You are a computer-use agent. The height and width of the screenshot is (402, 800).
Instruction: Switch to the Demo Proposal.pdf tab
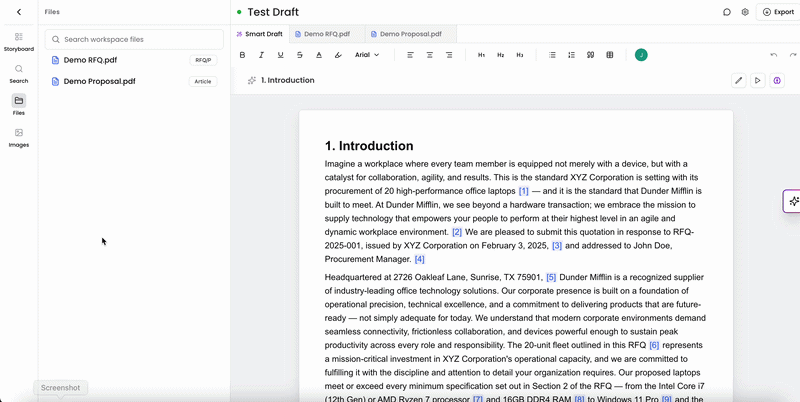(x=411, y=34)
